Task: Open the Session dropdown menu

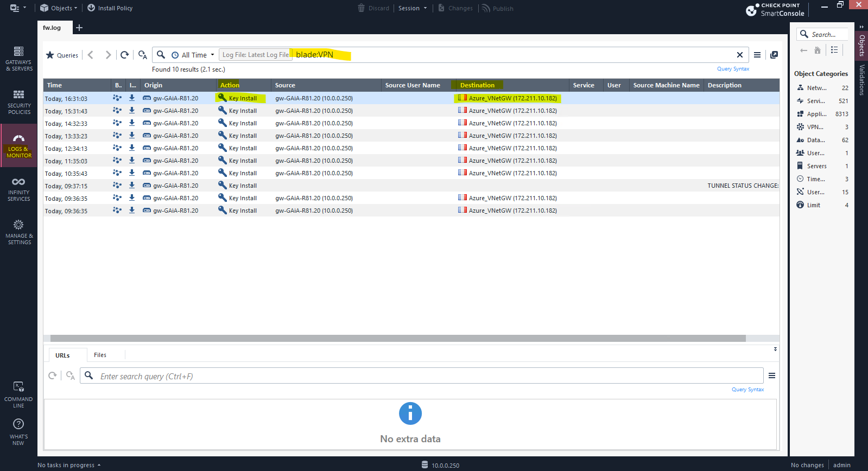Action: pyautogui.click(x=413, y=8)
